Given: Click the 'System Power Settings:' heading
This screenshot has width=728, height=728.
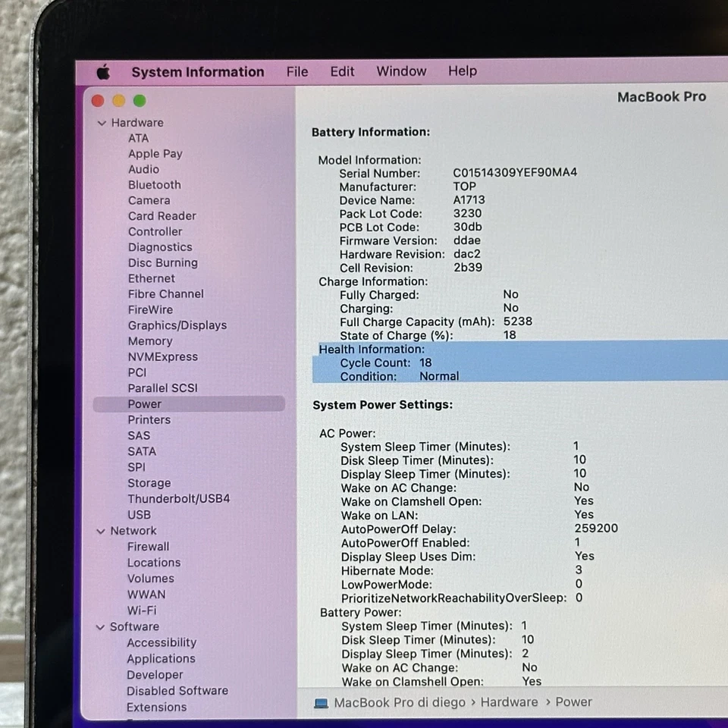Looking at the screenshot, I should pyautogui.click(x=382, y=405).
